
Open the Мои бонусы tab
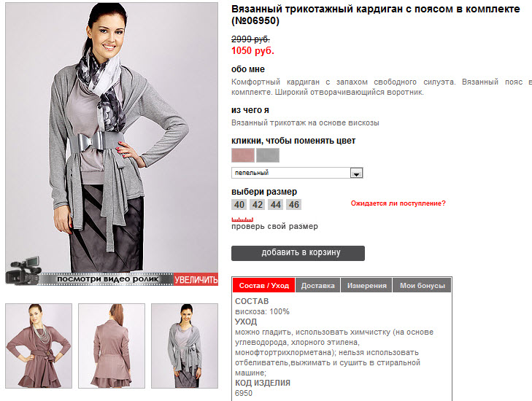(422, 285)
